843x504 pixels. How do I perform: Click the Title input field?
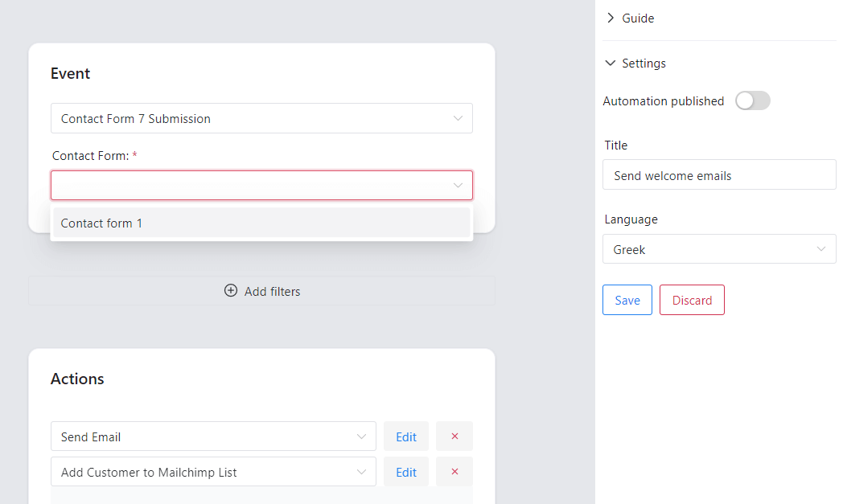[x=719, y=174]
